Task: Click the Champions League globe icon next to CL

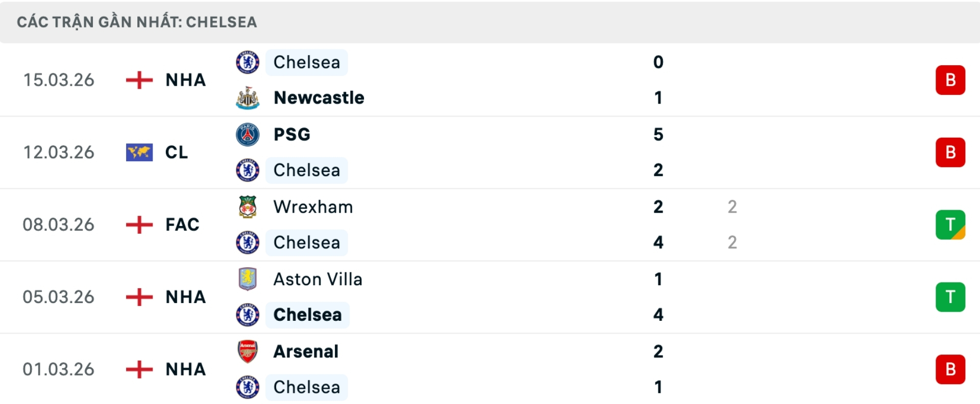Action: (x=138, y=153)
